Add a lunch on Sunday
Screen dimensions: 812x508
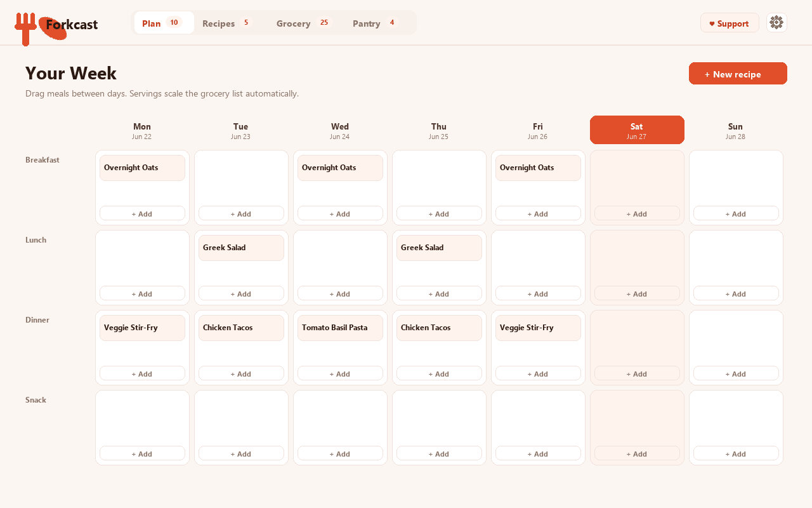coord(736,293)
